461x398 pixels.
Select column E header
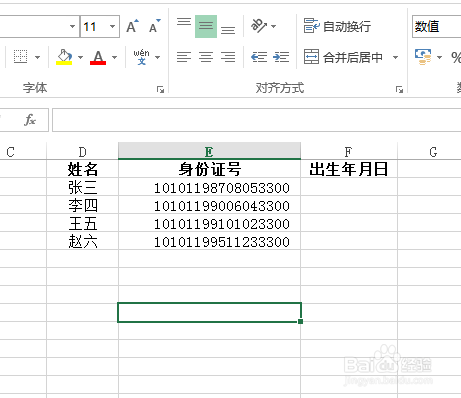point(209,151)
